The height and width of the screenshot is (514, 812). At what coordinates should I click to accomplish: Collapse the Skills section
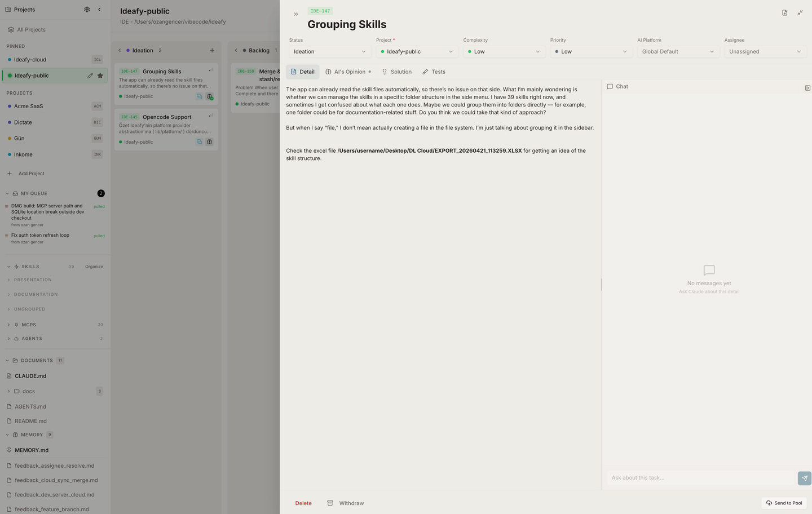(x=8, y=267)
